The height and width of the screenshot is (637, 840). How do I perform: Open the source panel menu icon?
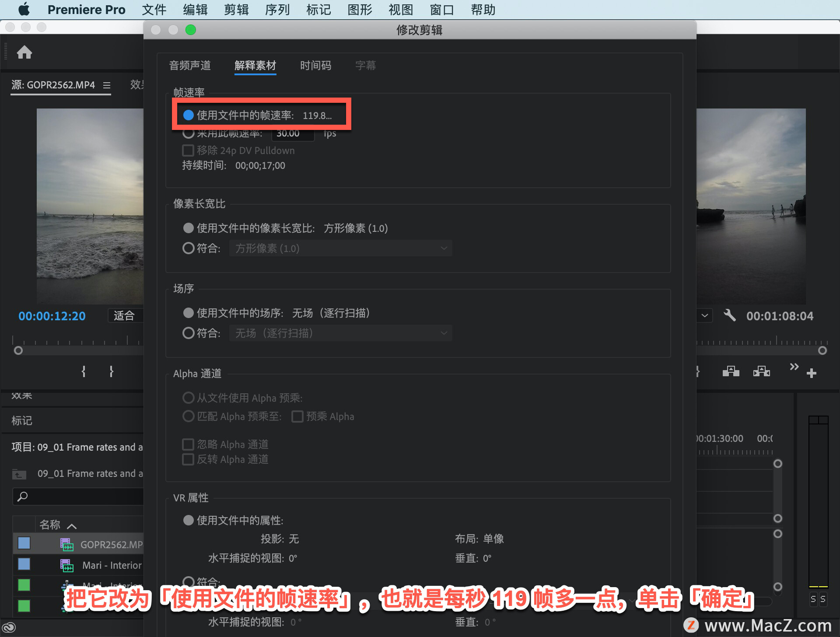tap(107, 85)
